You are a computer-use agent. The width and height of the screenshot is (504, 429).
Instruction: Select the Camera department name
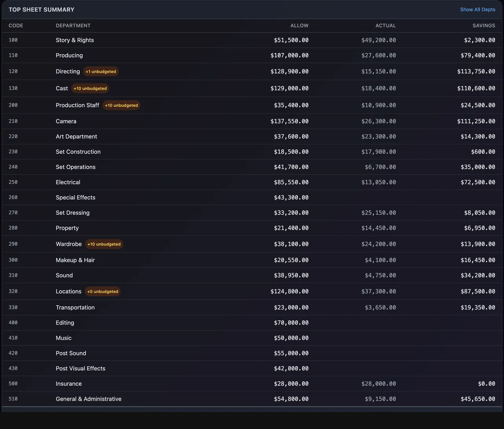pyautogui.click(x=66, y=121)
